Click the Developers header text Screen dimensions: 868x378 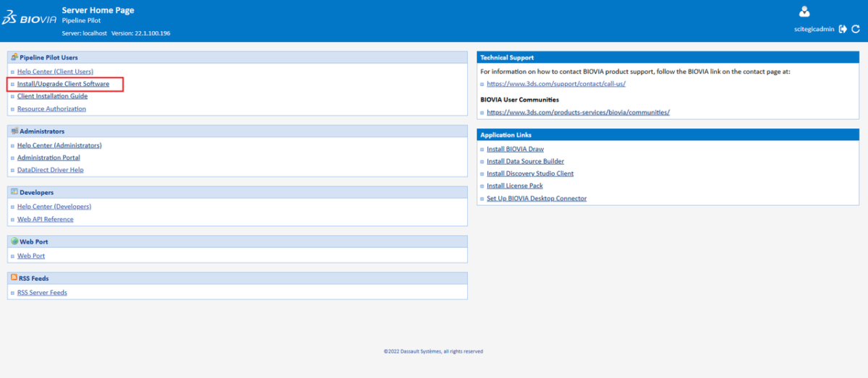coord(37,193)
